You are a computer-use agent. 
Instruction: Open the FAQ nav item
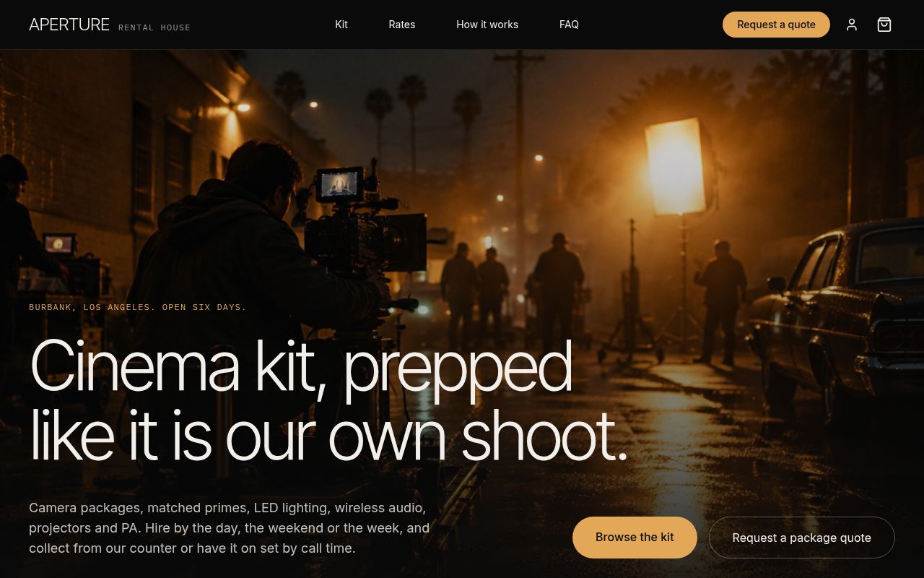569,25
